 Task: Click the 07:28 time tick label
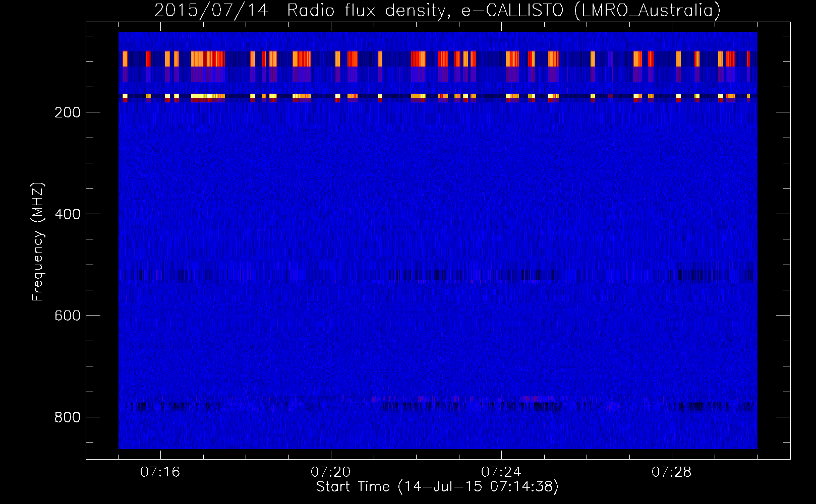[x=672, y=472]
